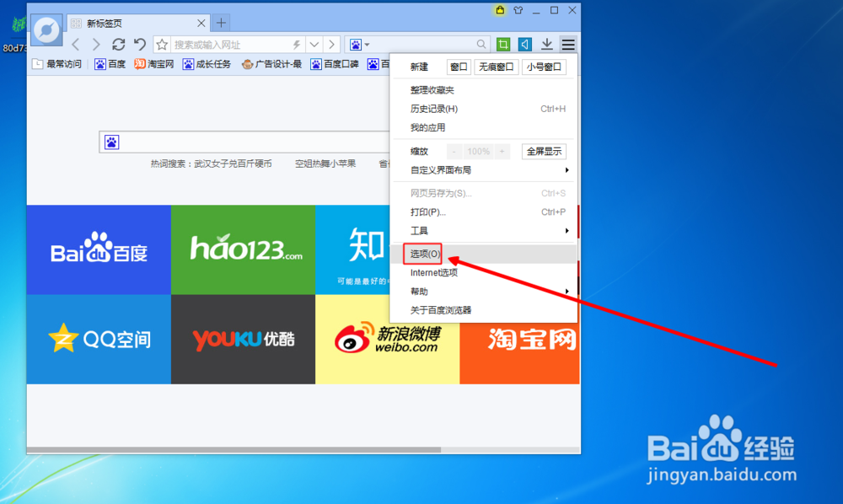The image size is (843, 504).
Task: Open the 淘宝网 tile
Action: [x=519, y=353]
